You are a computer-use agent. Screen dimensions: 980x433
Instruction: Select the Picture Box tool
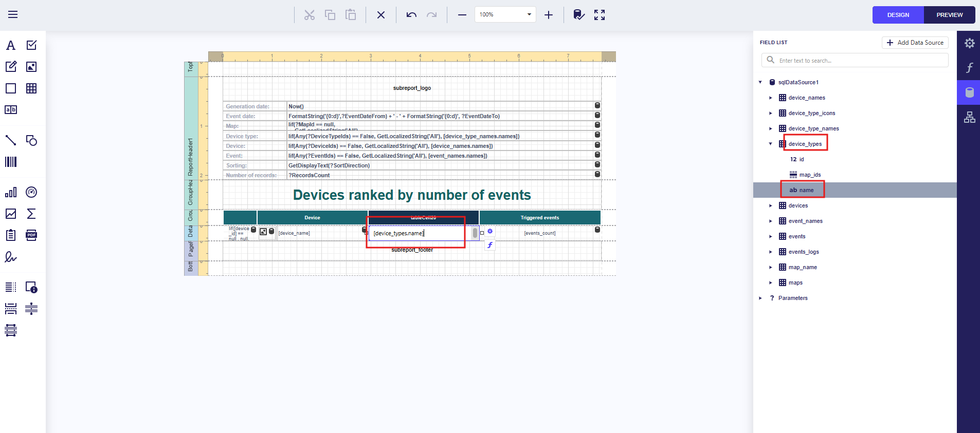(x=31, y=67)
